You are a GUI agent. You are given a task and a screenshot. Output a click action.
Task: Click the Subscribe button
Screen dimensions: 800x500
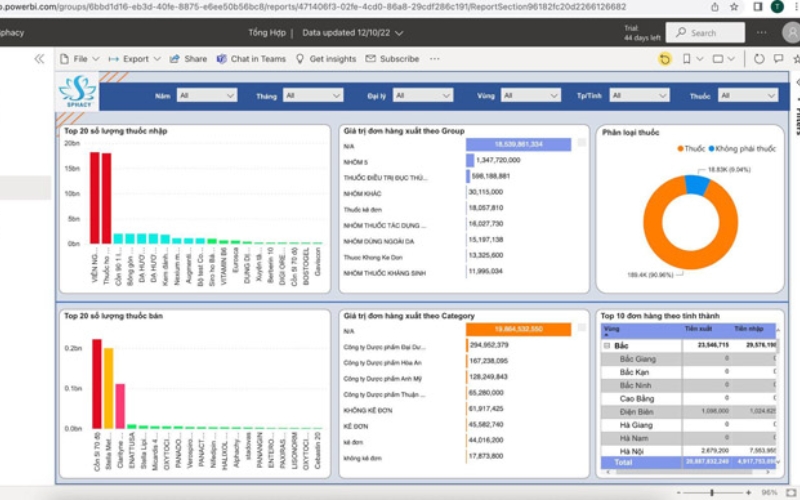pos(392,59)
